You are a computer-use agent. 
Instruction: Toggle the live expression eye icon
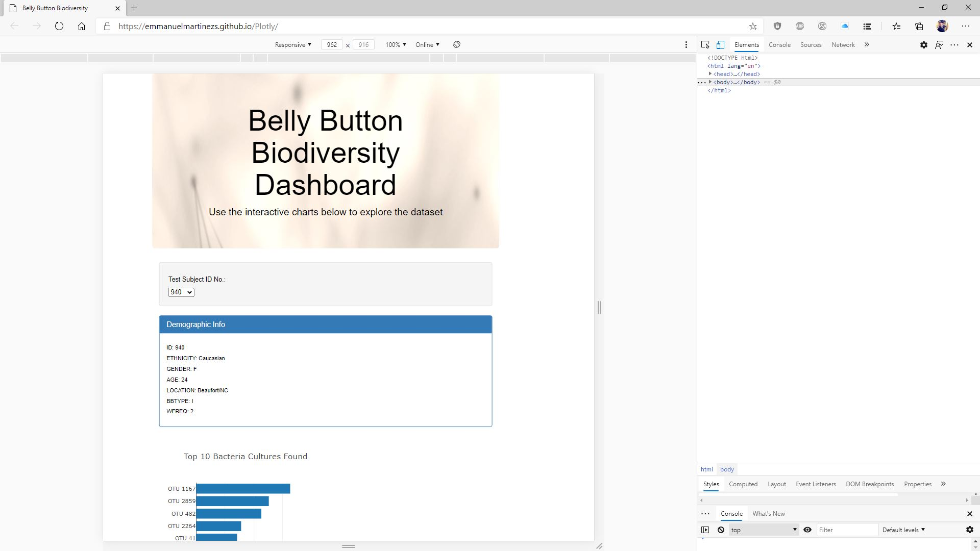coord(807,530)
